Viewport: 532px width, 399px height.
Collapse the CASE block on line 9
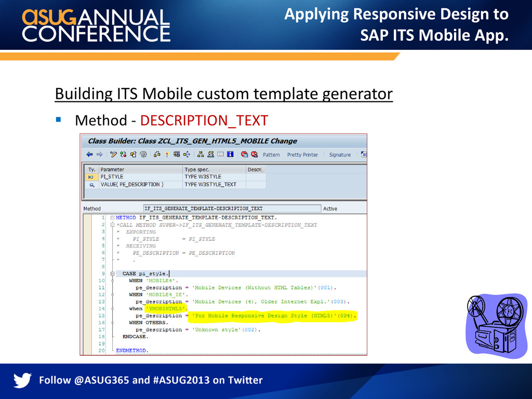click(x=112, y=273)
